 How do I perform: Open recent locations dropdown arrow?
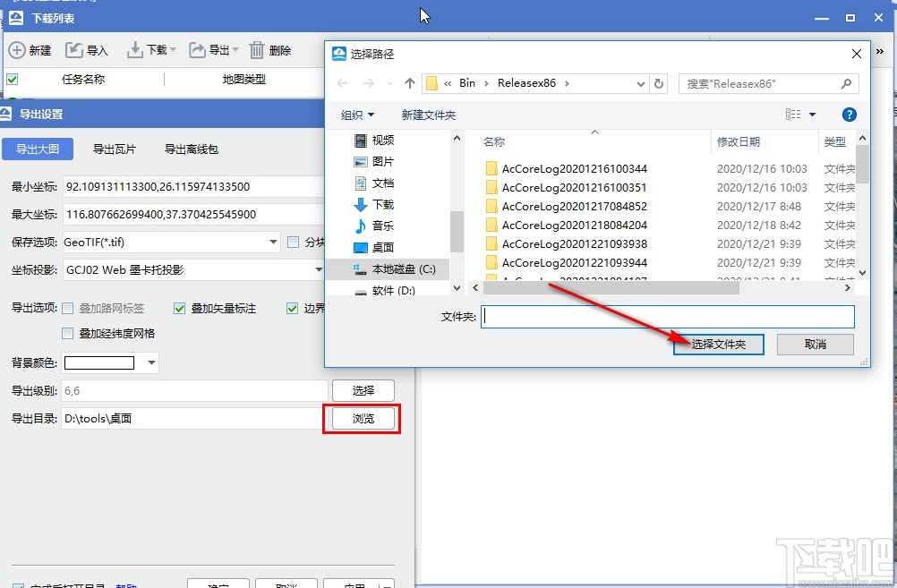pos(389,83)
